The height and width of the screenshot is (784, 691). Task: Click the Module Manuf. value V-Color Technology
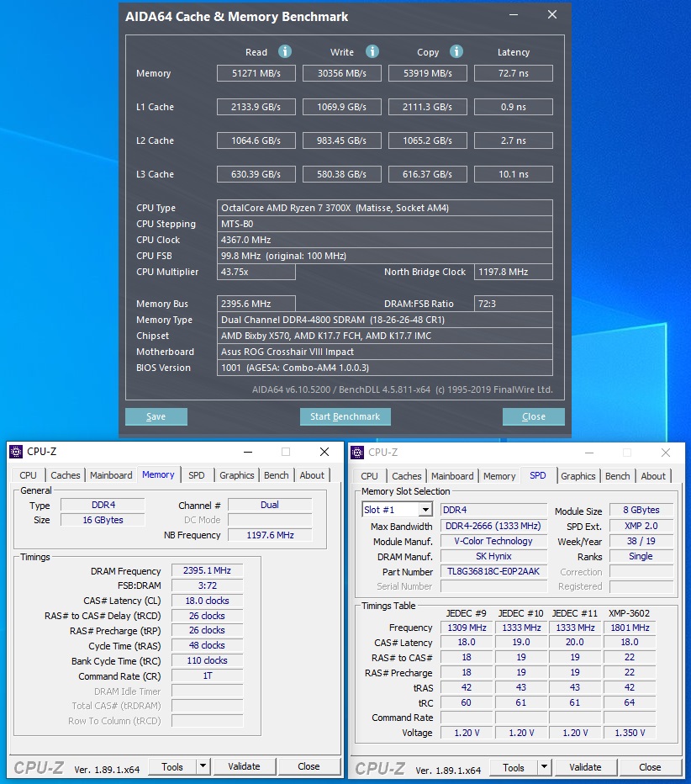click(493, 541)
